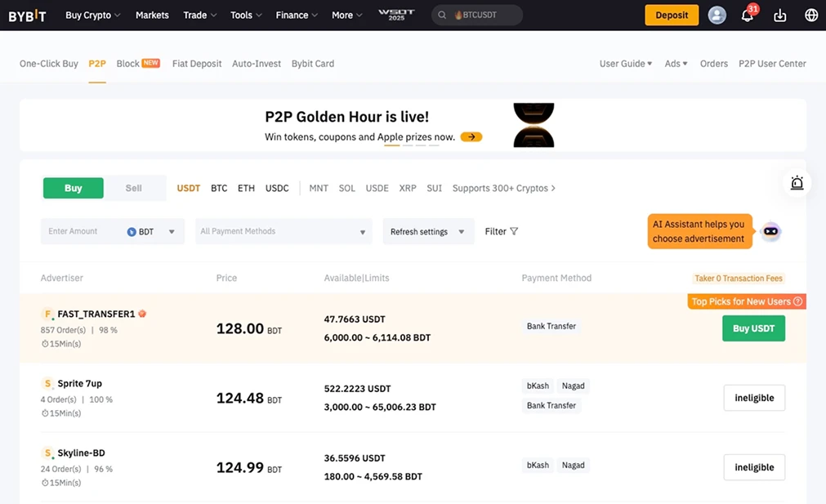
Task: Open the Markets menu item
Action: pos(152,16)
